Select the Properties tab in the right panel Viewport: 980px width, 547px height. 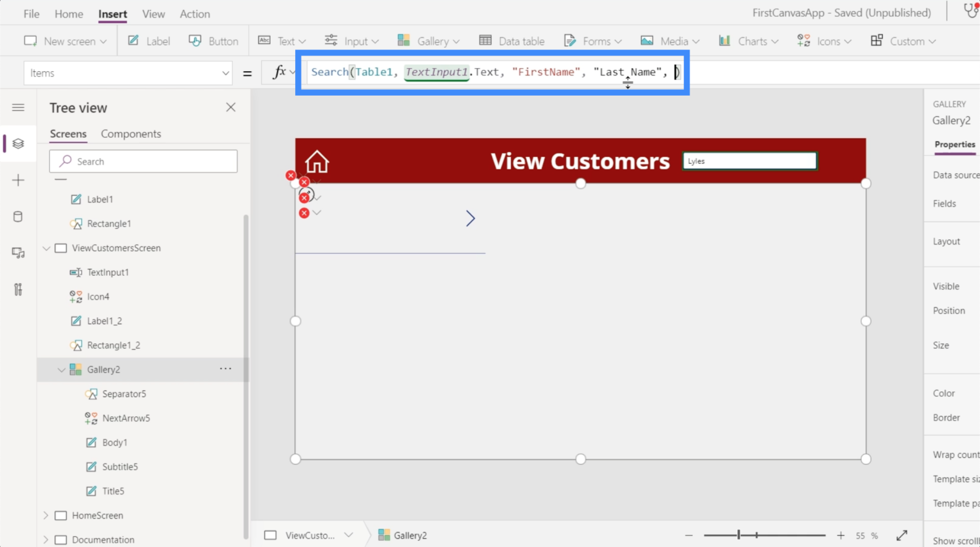[x=955, y=145]
